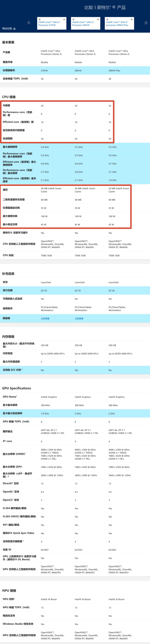Click the 290HX Plus processor number cell

point(114,71)
